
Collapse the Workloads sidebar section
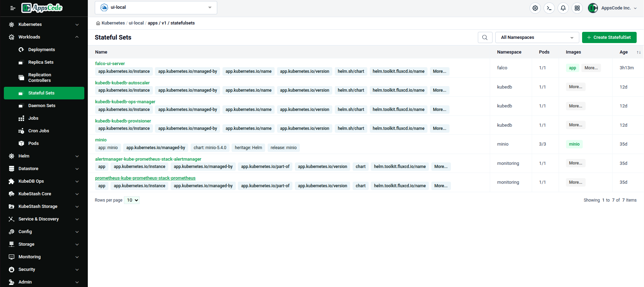point(77,37)
